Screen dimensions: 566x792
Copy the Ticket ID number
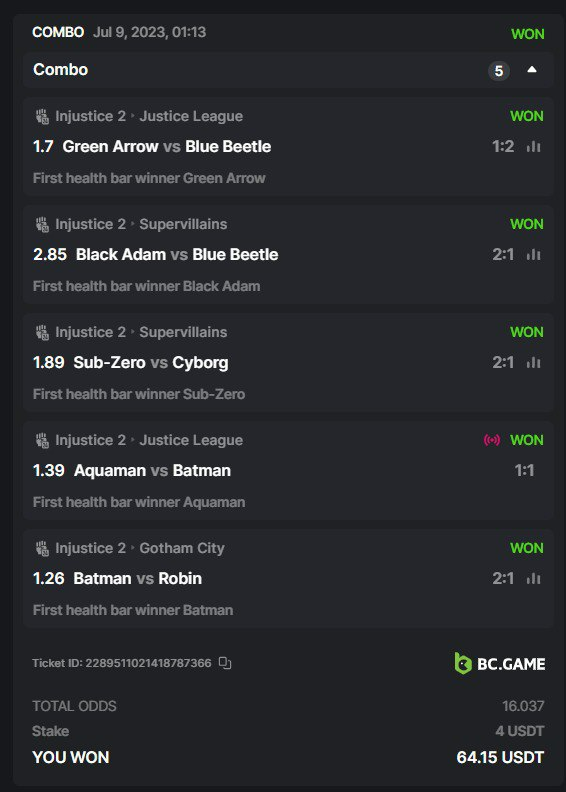point(225,663)
